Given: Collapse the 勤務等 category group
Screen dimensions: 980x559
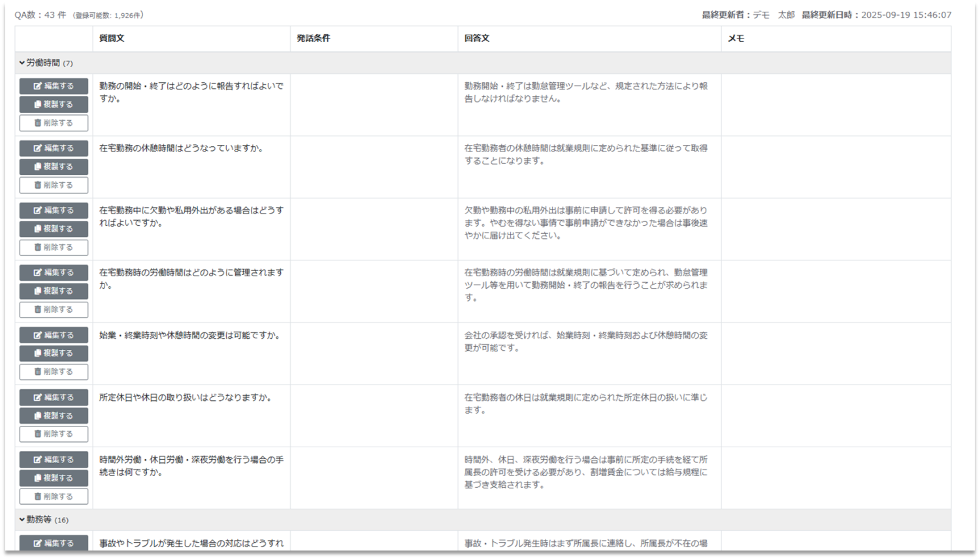Looking at the screenshot, I should click(22, 520).
